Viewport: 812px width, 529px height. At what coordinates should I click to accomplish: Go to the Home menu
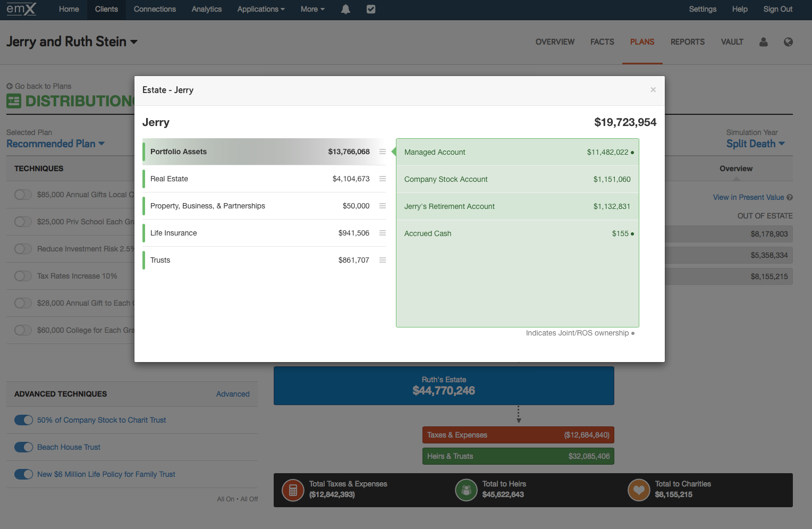69,9
